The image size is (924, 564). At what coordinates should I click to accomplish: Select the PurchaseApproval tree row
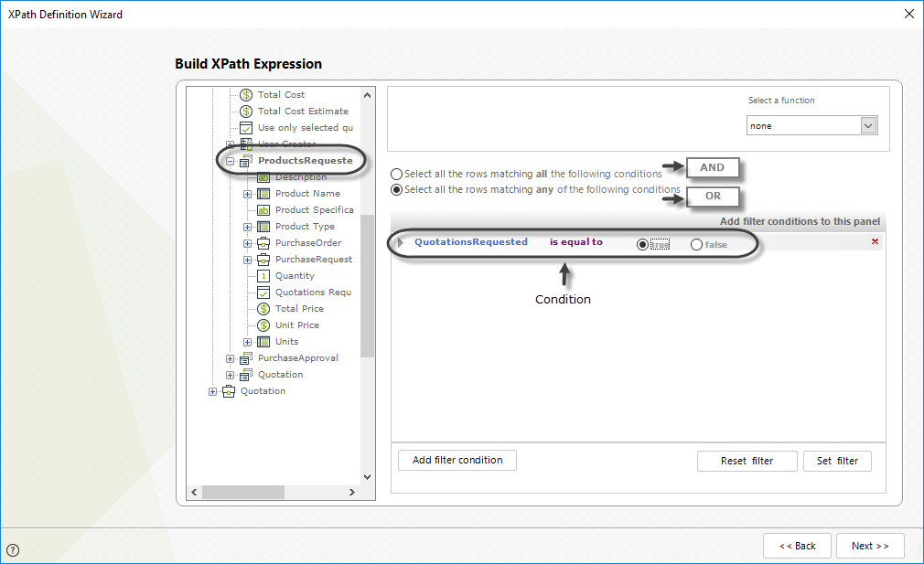click(x=298, y=358)
